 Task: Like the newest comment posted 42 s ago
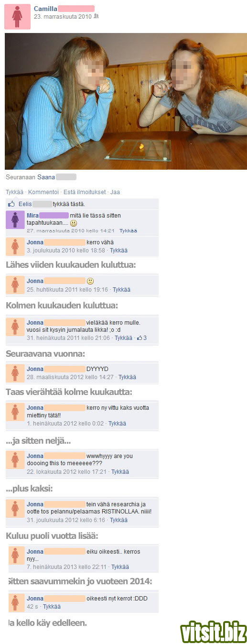click(x=52, y=607)
